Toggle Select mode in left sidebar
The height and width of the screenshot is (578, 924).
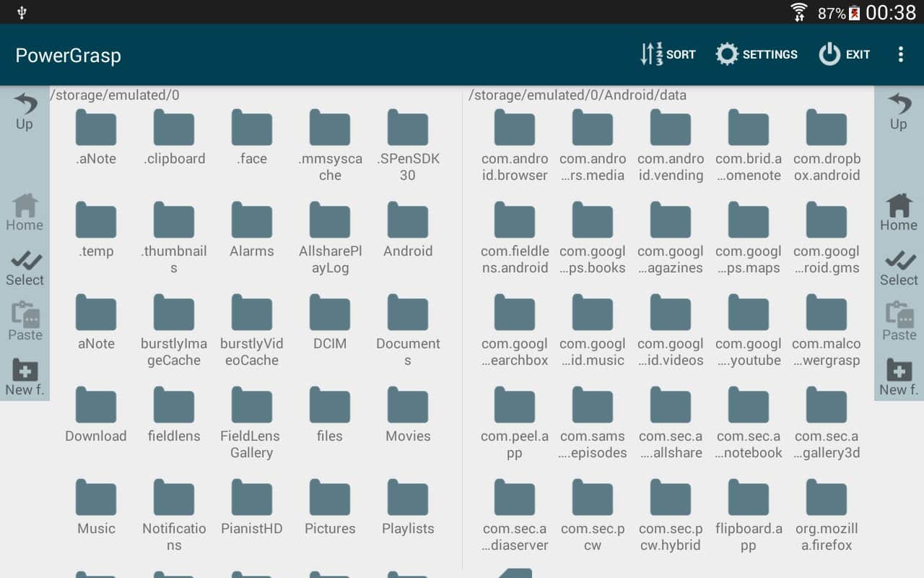pos(25,268)
